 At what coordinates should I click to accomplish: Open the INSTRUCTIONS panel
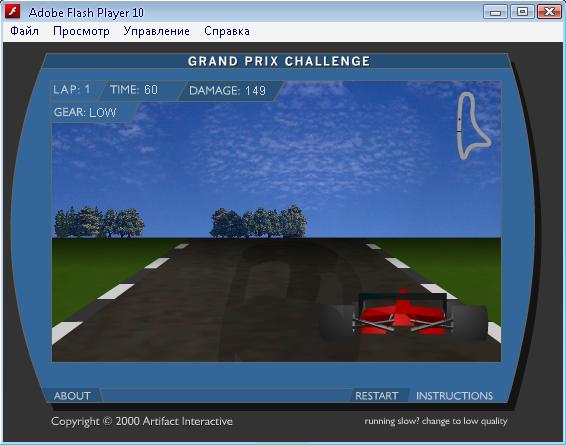(454, 396)
